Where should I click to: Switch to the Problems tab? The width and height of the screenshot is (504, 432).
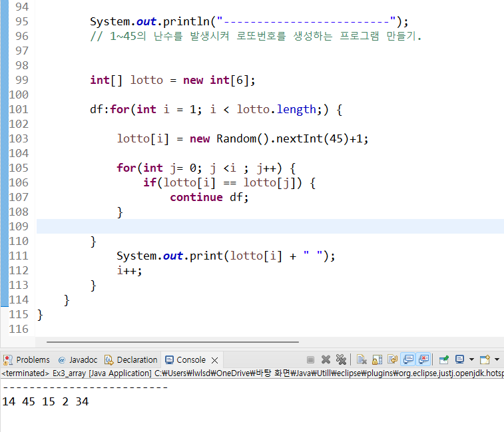click(27, 359)
